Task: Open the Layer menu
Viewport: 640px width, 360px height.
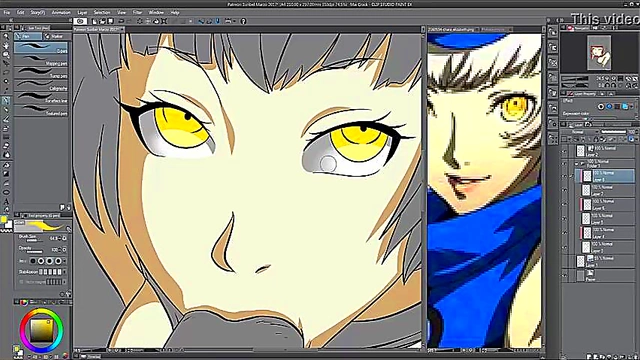Action: [82, 13]
